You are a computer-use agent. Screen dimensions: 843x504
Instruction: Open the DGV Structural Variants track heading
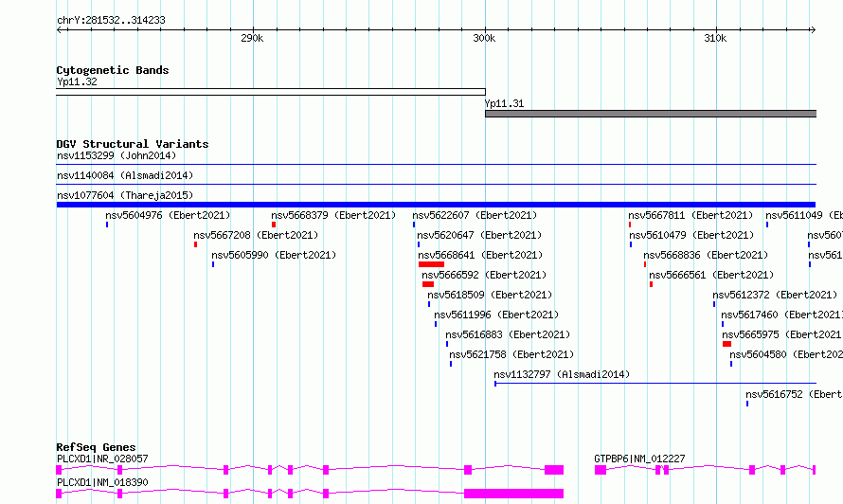coord(133,144)
